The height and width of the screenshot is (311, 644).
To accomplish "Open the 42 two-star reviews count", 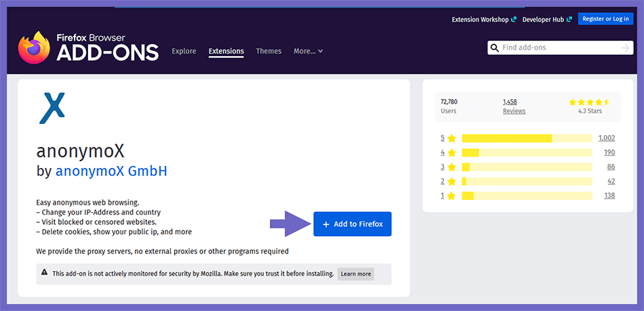I will 611,182.
